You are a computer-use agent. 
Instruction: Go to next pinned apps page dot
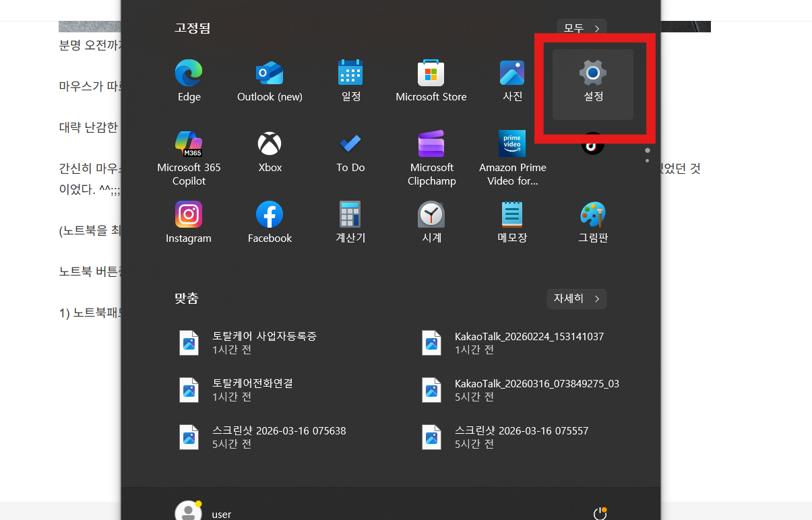648,160
